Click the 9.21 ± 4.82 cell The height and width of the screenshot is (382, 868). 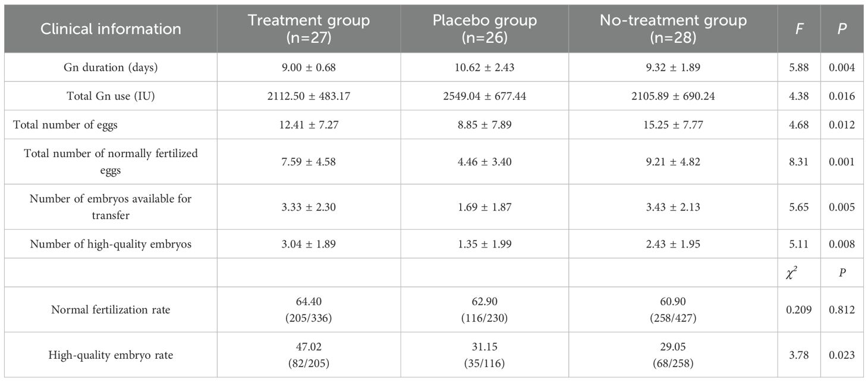coord(672,161)
